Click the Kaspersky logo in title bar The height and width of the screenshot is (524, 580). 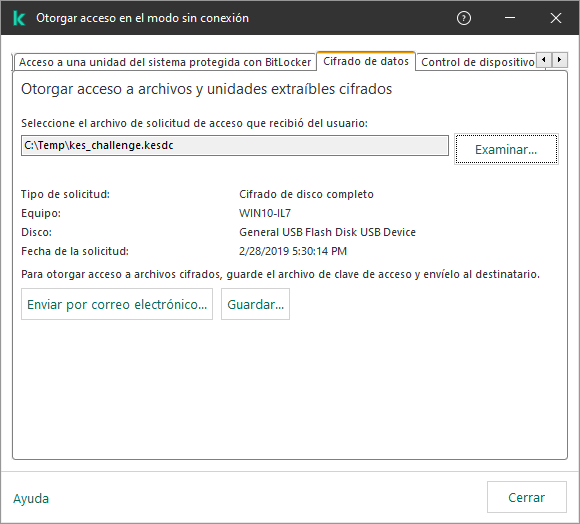(x=19, y=18)
